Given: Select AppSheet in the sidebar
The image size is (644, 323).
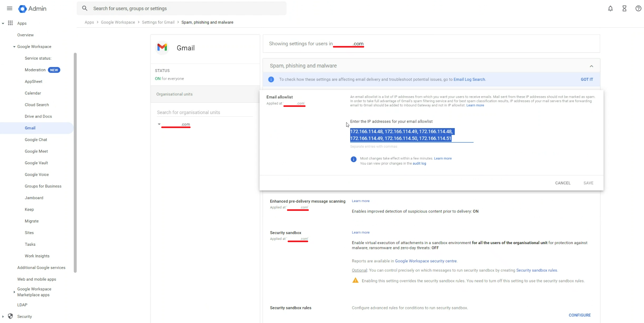Looking at the screenshot, I should [x=34, y=81].
